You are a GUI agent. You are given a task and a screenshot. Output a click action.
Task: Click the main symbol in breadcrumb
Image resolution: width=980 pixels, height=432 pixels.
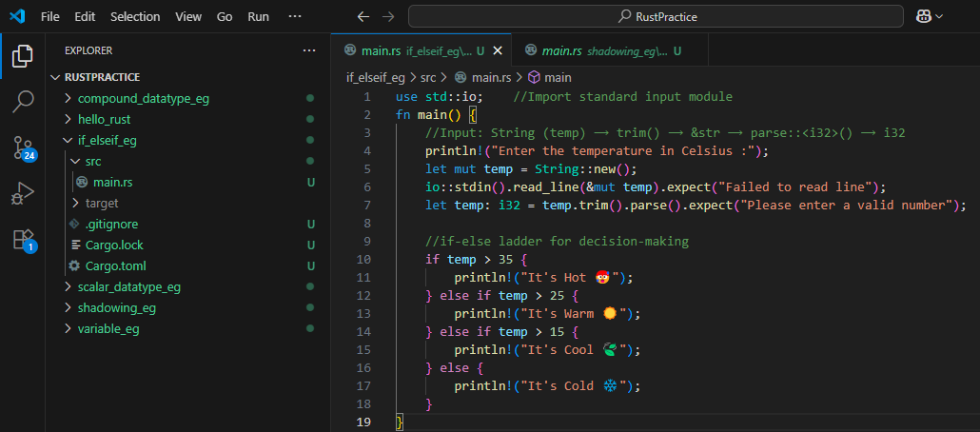(558, 77)
